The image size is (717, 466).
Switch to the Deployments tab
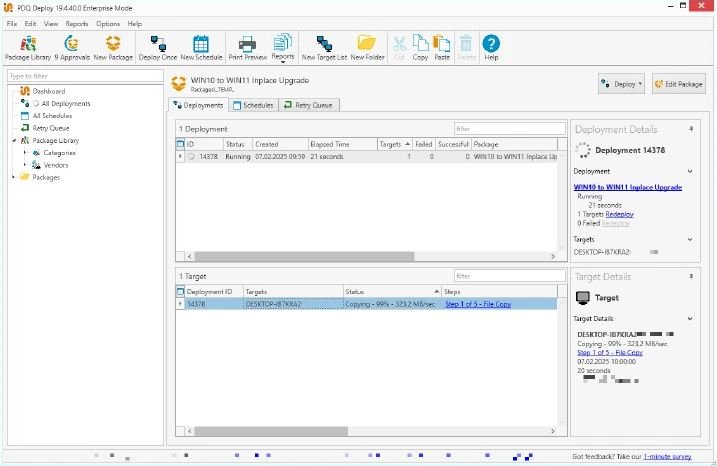[198, 105]
